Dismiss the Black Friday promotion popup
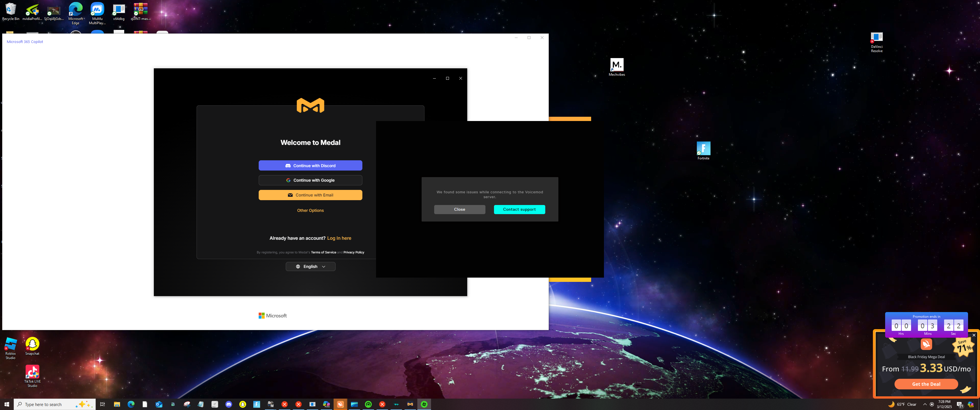The width and height of the screenshot is (980, 410). tap(974, 335)
